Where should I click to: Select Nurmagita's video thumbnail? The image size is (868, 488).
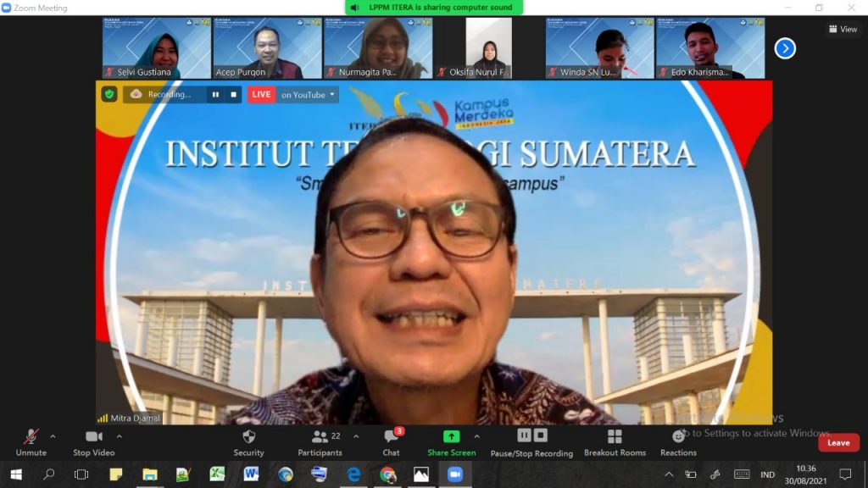(x=378, y=48)
